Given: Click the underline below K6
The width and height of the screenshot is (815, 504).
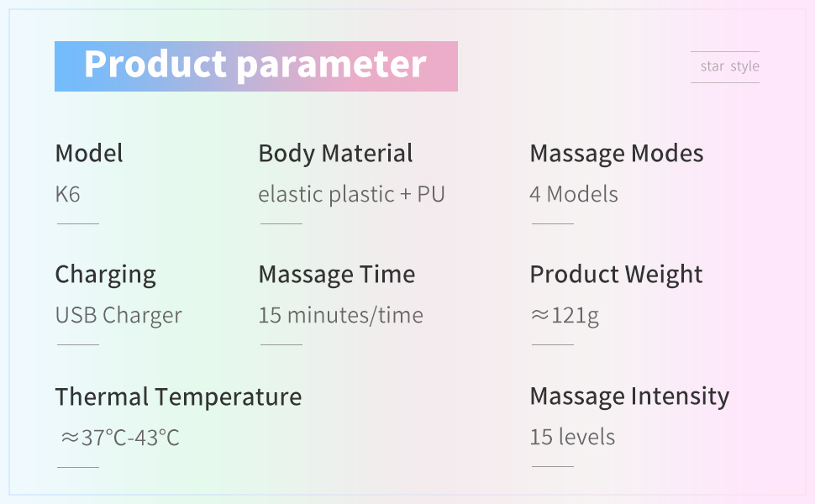Looking at the screenshot, I should 78,224.
